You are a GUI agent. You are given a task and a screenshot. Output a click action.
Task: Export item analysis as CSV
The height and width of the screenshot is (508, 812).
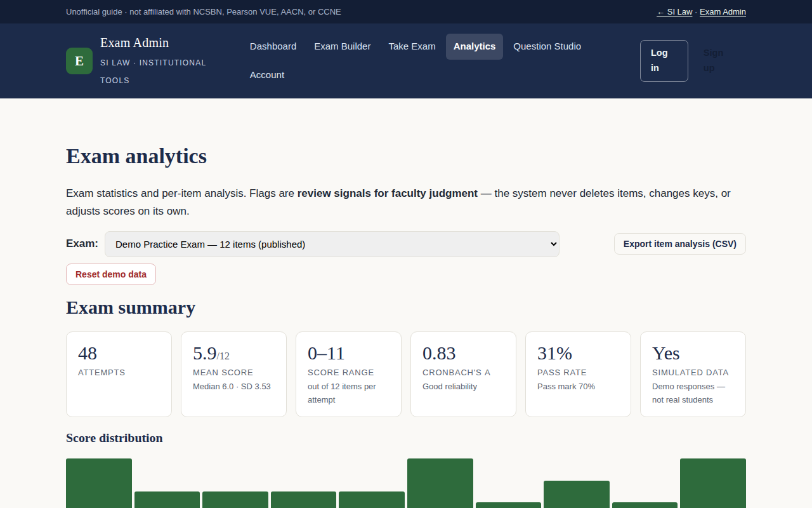(680, 244)
